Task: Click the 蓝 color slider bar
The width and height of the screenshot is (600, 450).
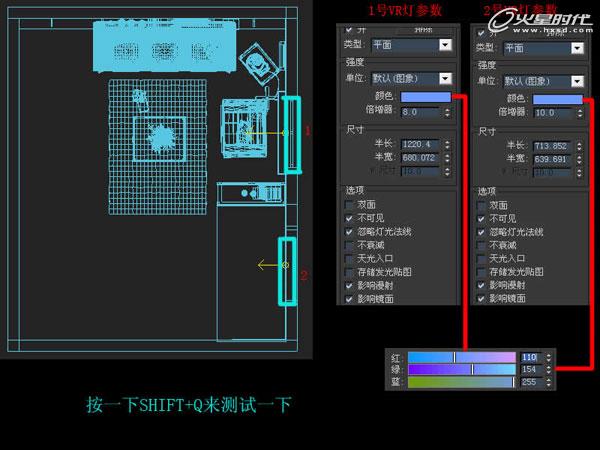Action: 462,382
